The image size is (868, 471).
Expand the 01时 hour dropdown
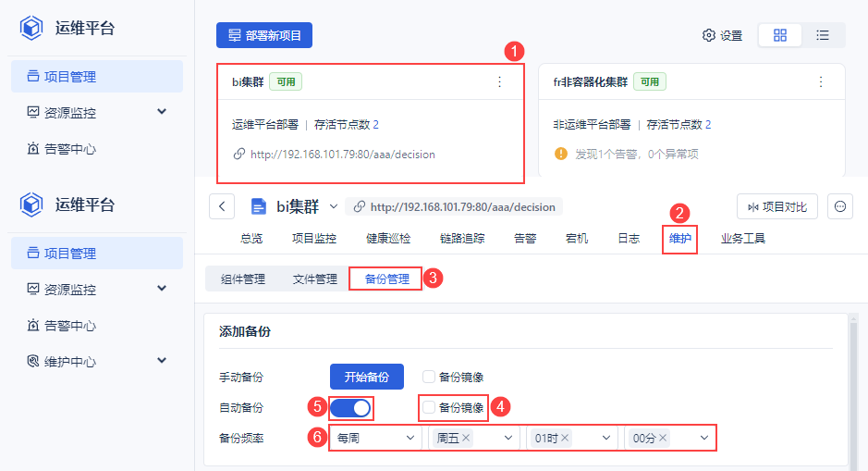click(606, 438)
